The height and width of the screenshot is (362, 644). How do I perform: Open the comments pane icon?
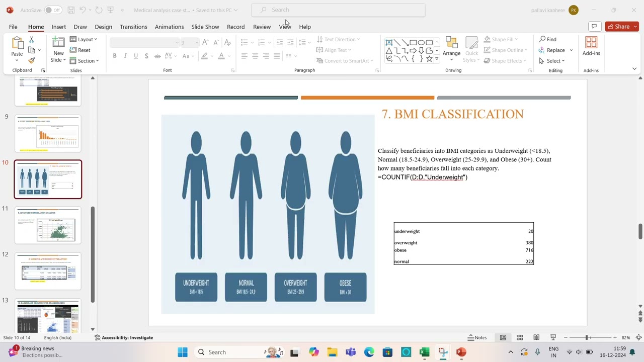tap(594, 27)
